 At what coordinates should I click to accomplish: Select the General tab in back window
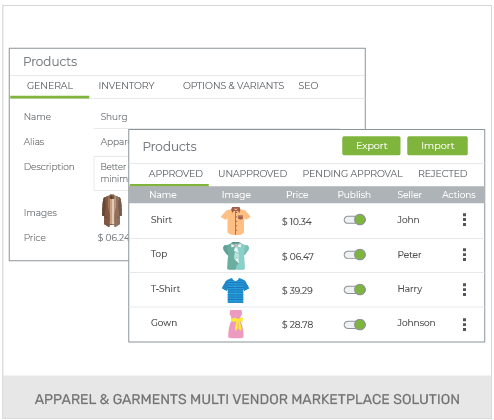50,86
